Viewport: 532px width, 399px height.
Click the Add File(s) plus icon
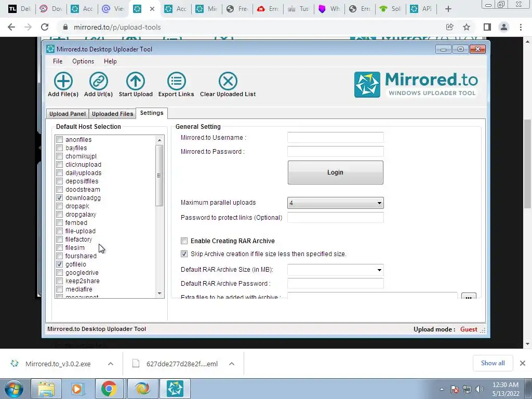click(x=63, y=81)
